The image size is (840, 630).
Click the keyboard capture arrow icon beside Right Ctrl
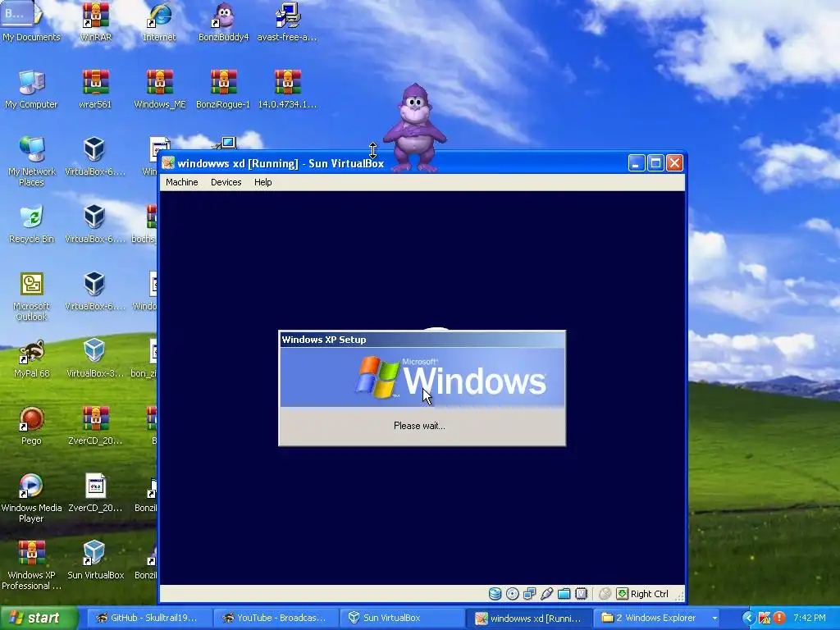click(622, 594)
